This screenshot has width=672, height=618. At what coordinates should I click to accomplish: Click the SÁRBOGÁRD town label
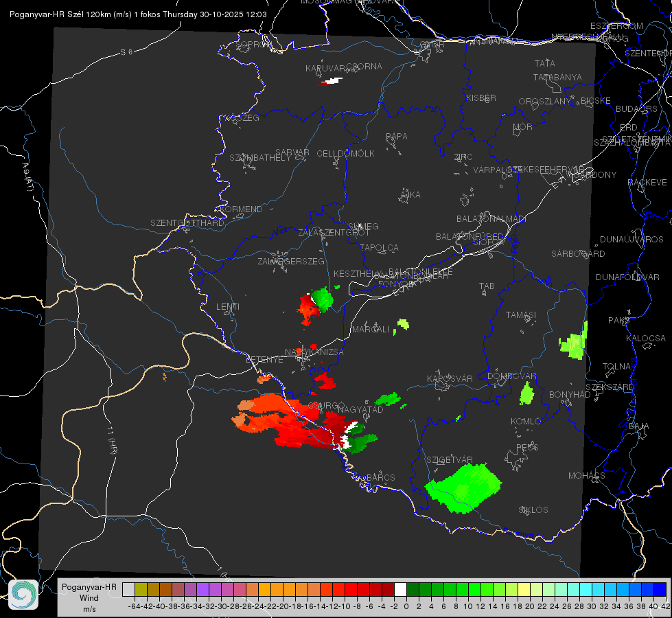(578, 254)
